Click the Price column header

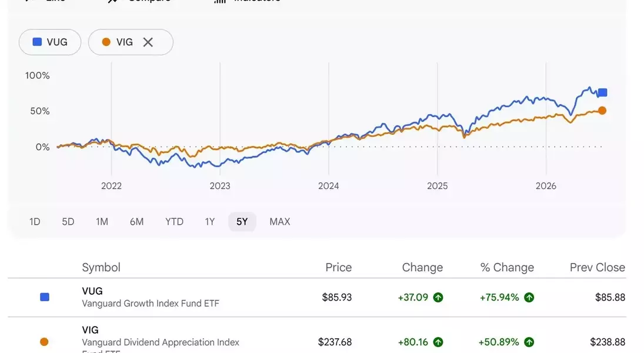click(x=338, y=268)
